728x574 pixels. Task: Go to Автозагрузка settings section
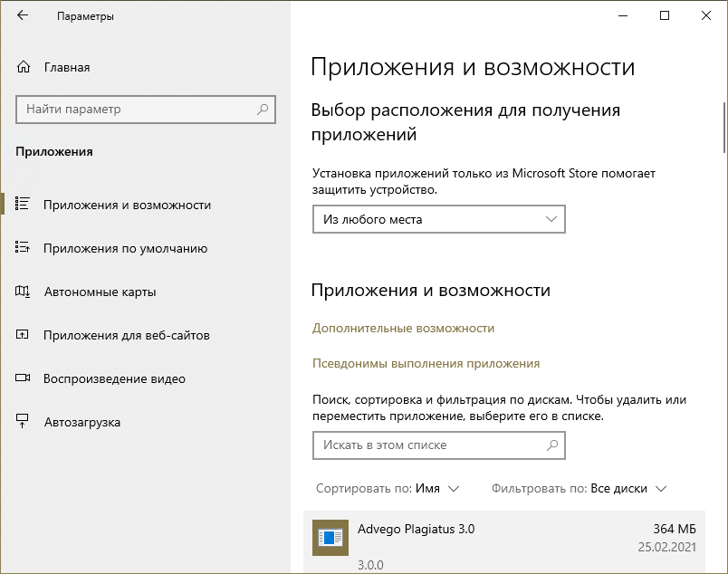[81, 422]
